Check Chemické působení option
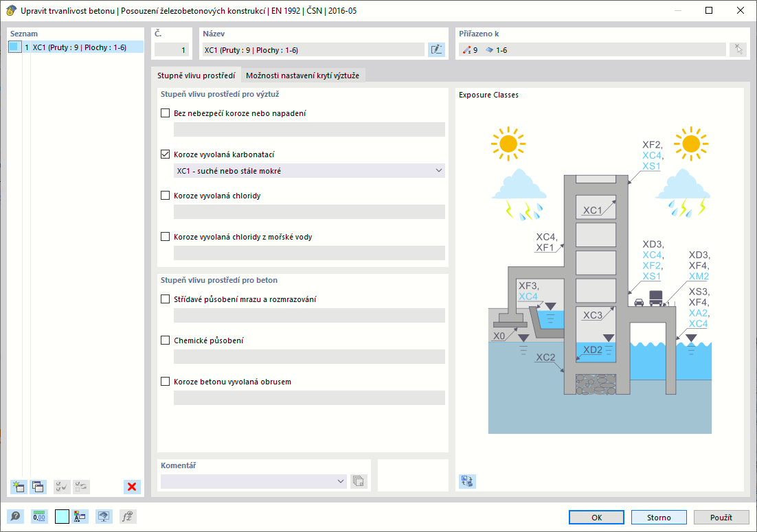757x532 pixels. click(x=165, y=340)
